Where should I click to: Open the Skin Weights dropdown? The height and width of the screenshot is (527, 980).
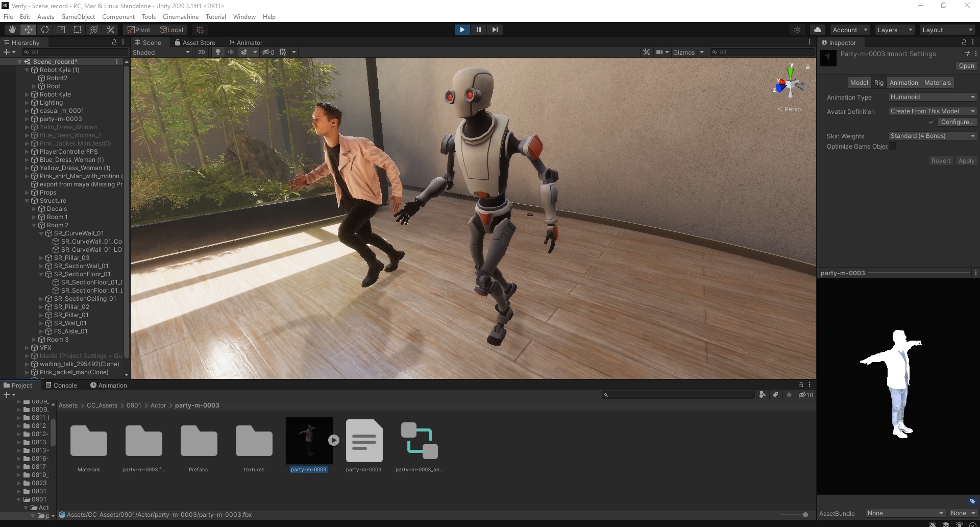(933, 136)
